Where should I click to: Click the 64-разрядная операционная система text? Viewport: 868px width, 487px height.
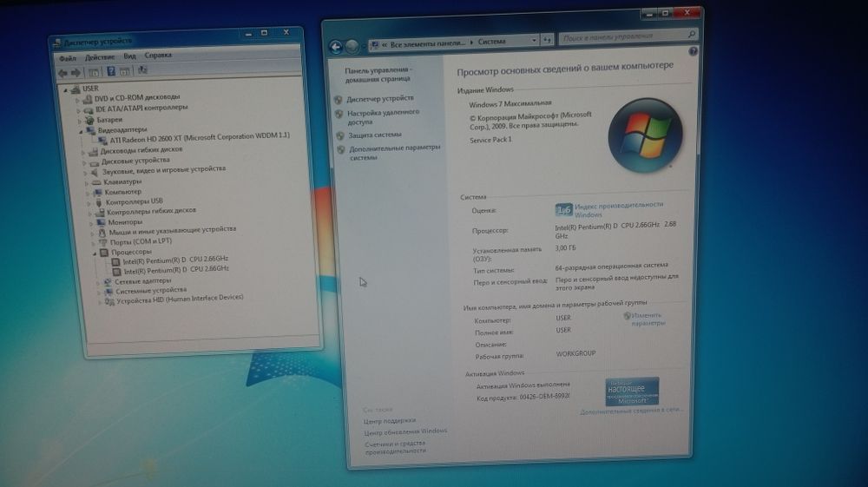tap(612, 267)
